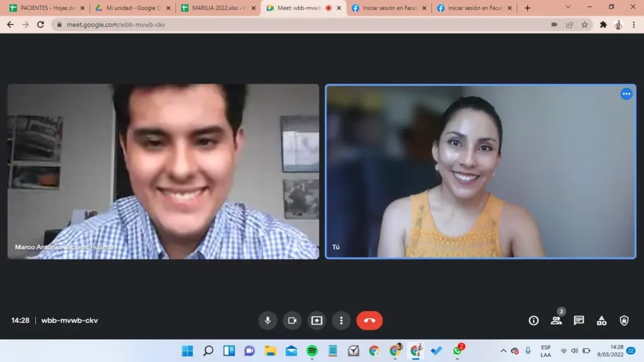Open the Activities panel

pyautogui.click(x=601, y=321)
